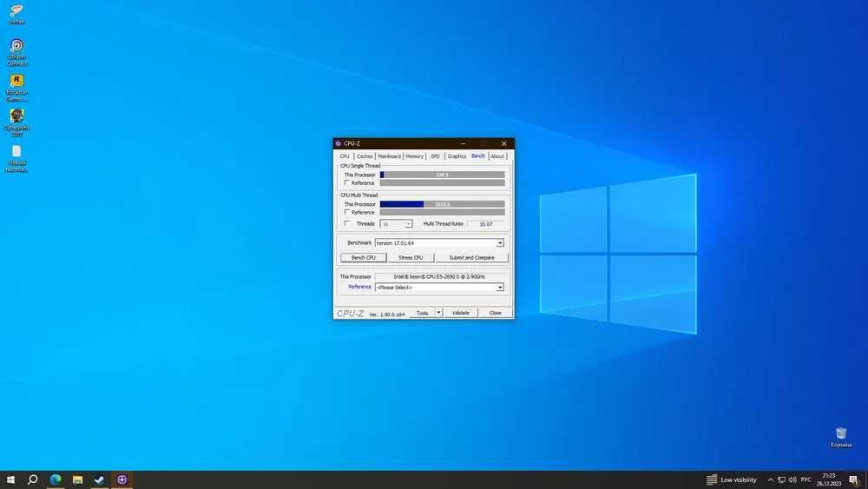
Task: Open the network status tray icon
Action: pos(781,479)
